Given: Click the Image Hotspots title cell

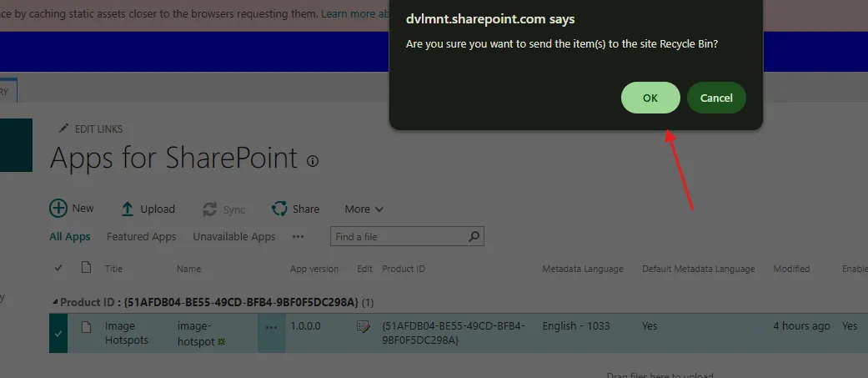Looking at the screenshot, I should point(127,333).
